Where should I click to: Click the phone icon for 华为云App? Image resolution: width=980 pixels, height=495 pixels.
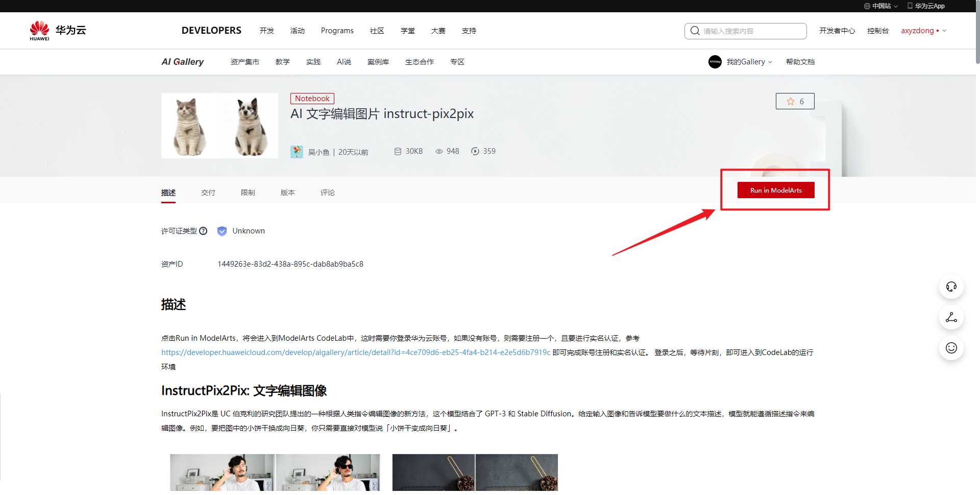(x=910, y=6)
